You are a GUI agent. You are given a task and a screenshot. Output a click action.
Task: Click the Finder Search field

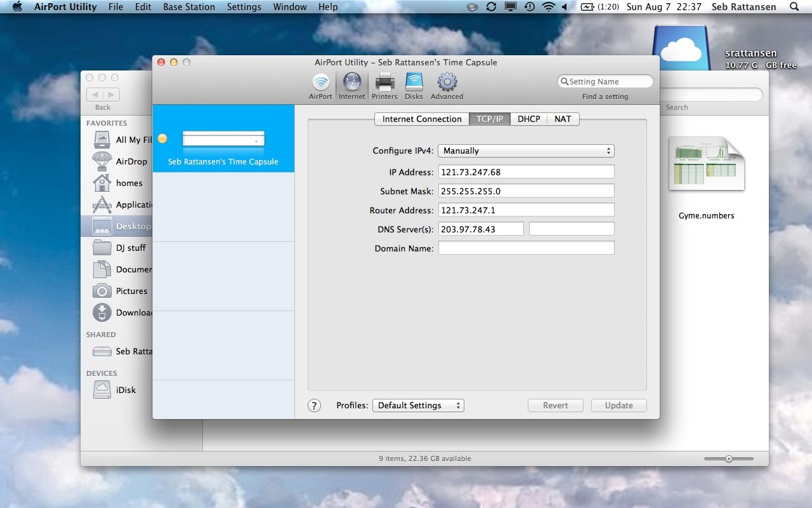(710, 95)
